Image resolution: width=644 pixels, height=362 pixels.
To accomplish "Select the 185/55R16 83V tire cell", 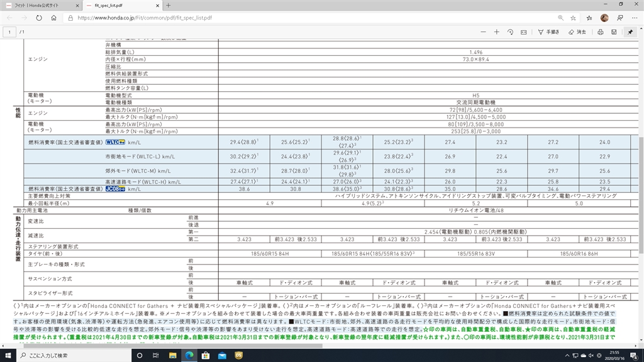I will click(x=475, y=254).
